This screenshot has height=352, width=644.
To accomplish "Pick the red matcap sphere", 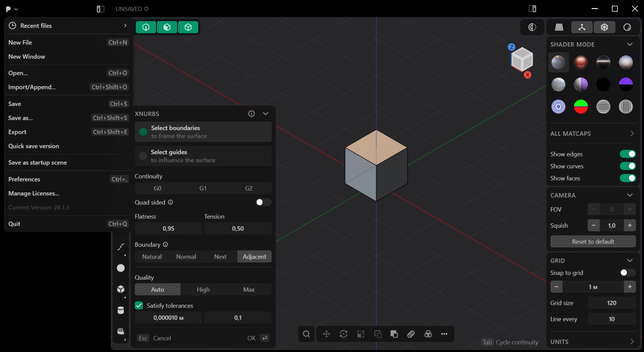I will (x=581, y=62).
